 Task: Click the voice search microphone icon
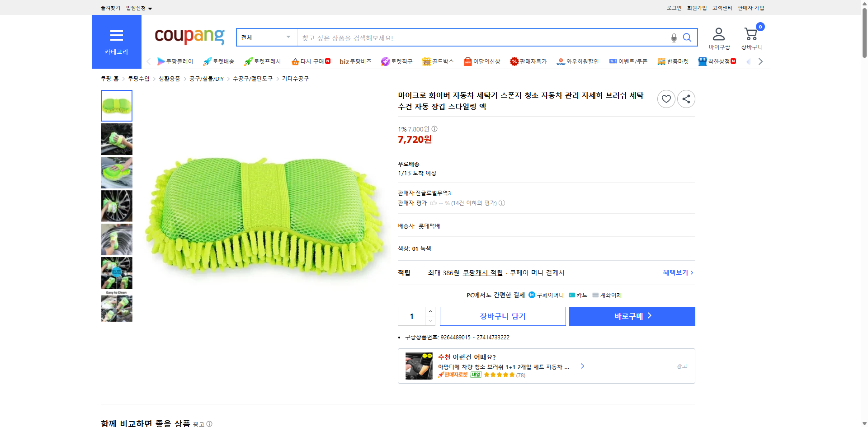pyautogui.click(x=673, y=38)
